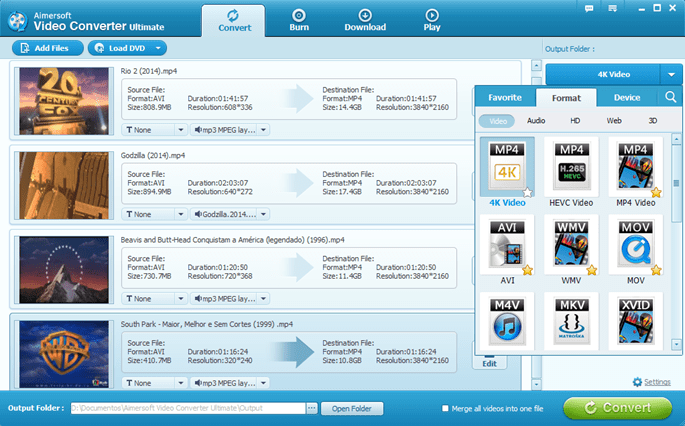Enable Merge all videos into one file

click(445, 408)
